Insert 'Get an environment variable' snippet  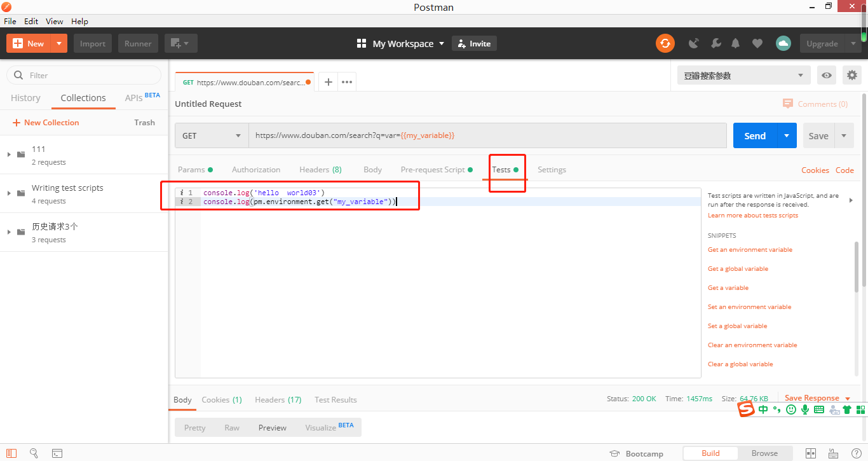point(750,250)
